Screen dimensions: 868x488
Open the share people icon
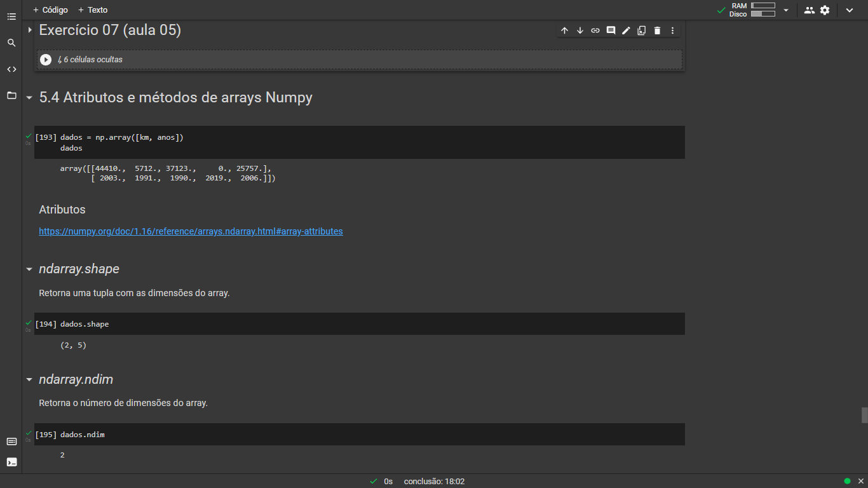809,10
